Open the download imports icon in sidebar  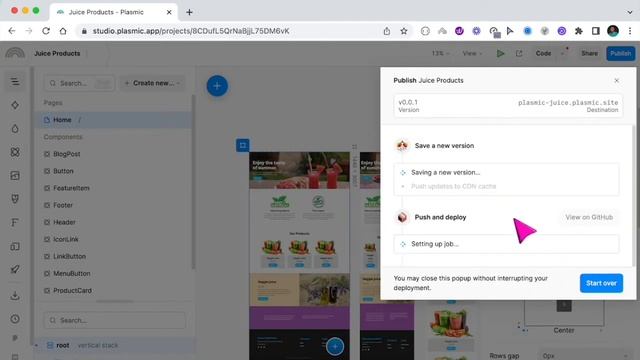pyautogui.click(x=15, y=296)
